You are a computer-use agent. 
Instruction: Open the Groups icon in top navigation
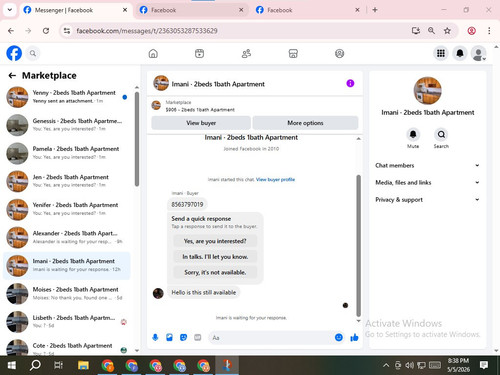pos(339,53)
